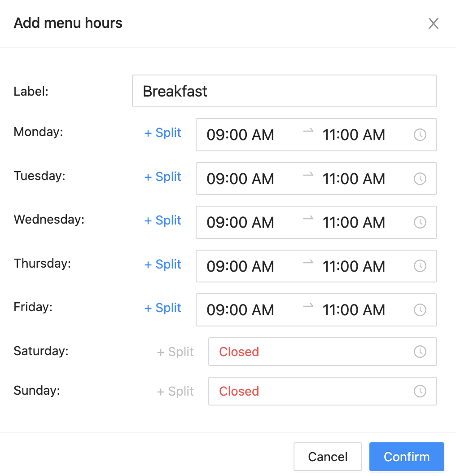The image size is (456, 476).
Task: Click the clock icon in Saturday's Closed field
Action: (x=420, y=352)
